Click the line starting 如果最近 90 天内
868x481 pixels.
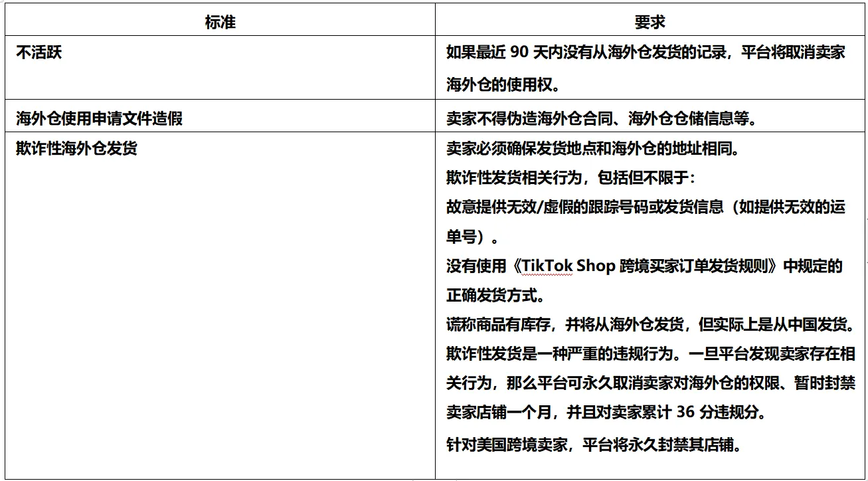646,52
